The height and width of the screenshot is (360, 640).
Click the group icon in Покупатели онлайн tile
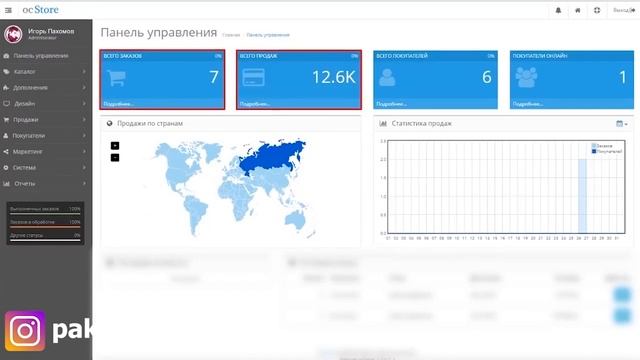click(x=527, y=77)
